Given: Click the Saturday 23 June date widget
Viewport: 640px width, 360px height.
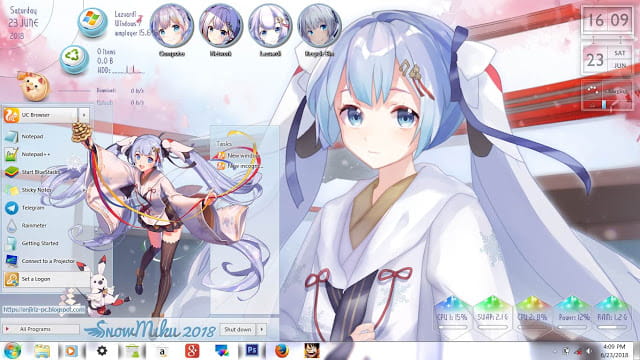Looking at the screenshot, I should [x=23, y=23].
